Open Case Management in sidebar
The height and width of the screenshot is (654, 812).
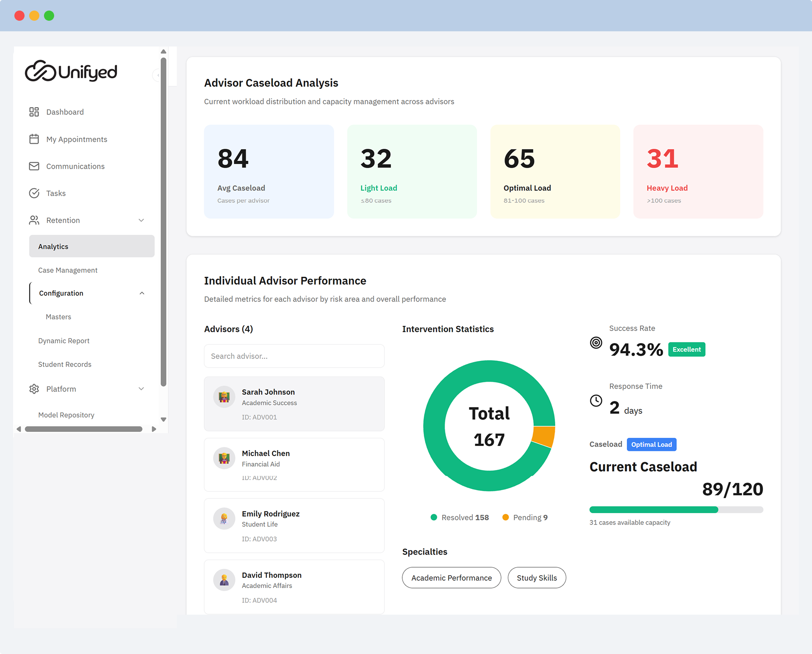click(68, 270)
